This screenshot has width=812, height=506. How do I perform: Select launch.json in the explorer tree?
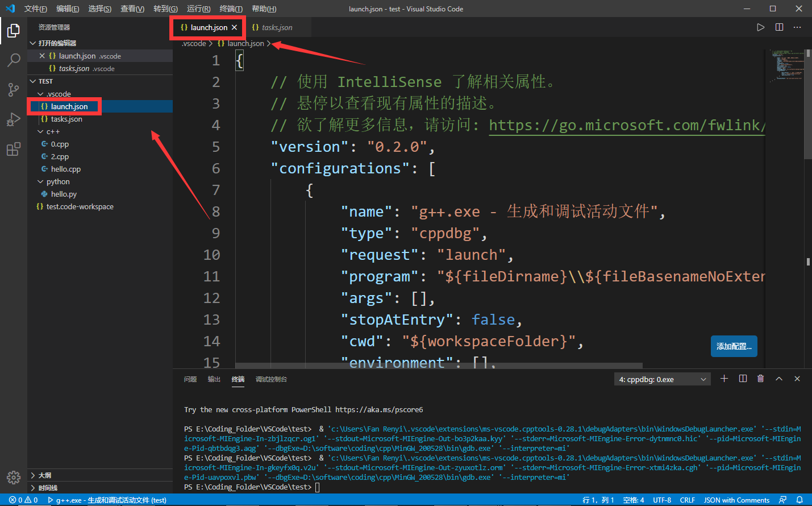tap(69, 106)
